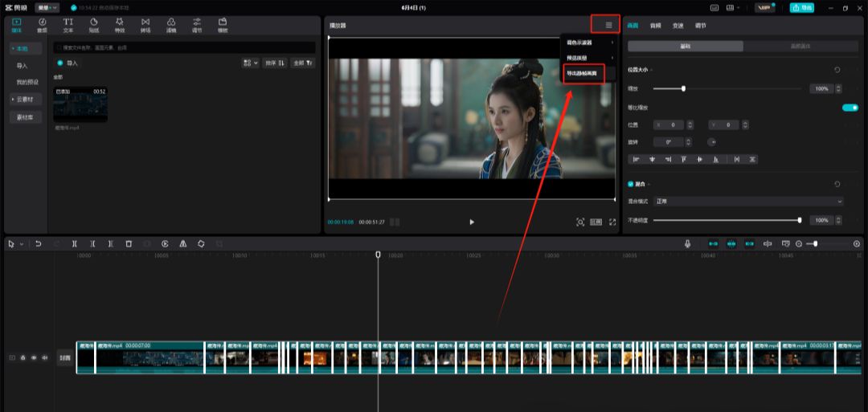The width and height of the screenshot is (868, 412).
Task: Toggle auto snapping in timeline toolbar
Action: [731, 244]
